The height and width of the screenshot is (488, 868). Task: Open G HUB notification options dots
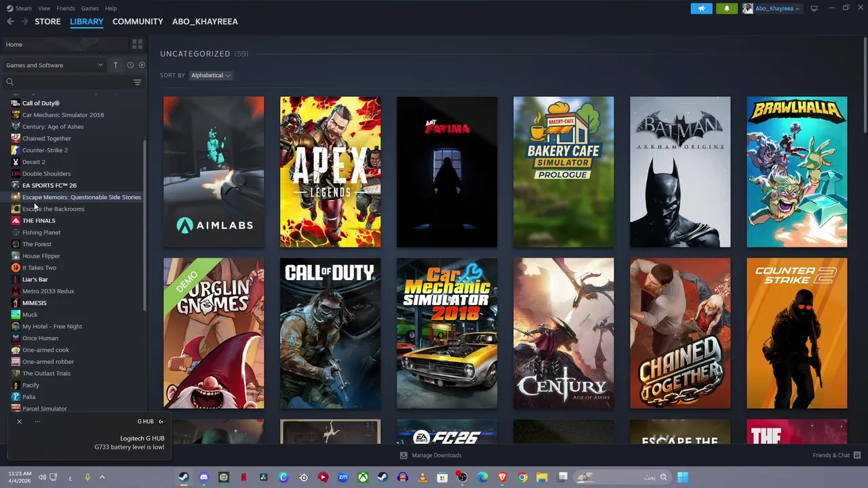tap(37, 422)
